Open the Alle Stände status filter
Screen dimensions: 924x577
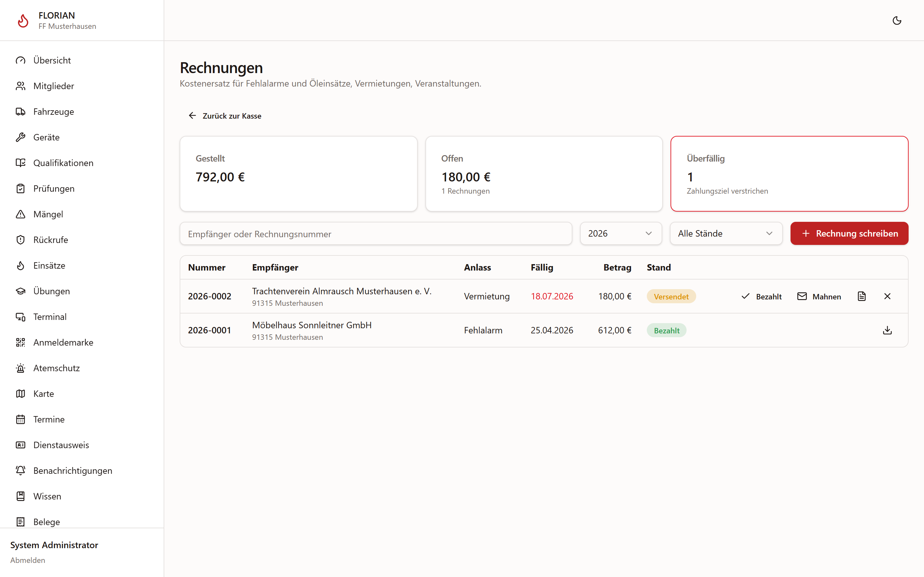coord(726,234)
